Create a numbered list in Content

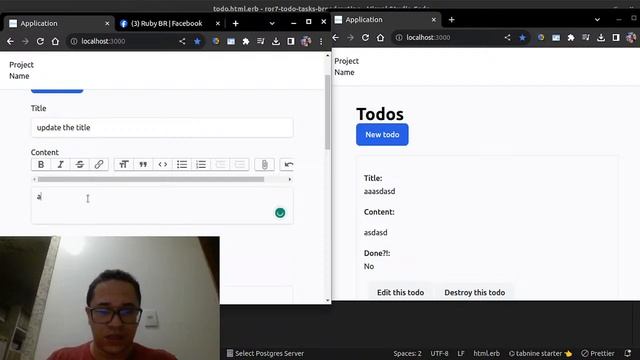pyautogui.click(x=201, y=164)
